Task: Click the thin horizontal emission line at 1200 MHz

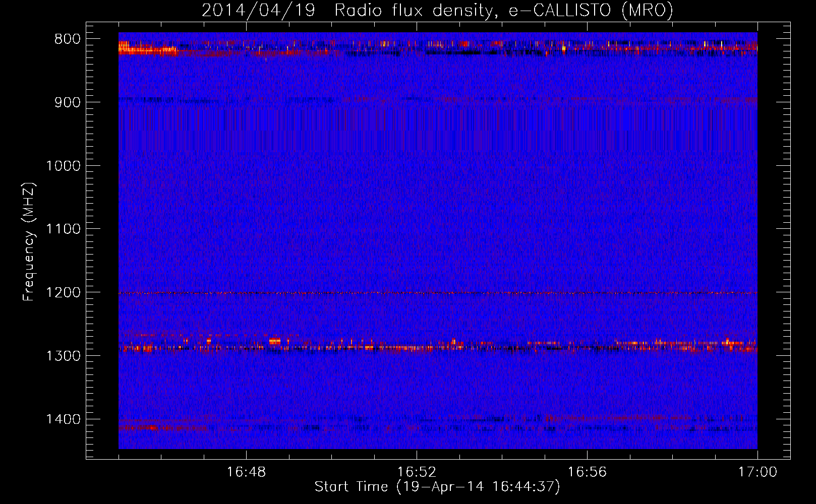Action: point(438,293)
